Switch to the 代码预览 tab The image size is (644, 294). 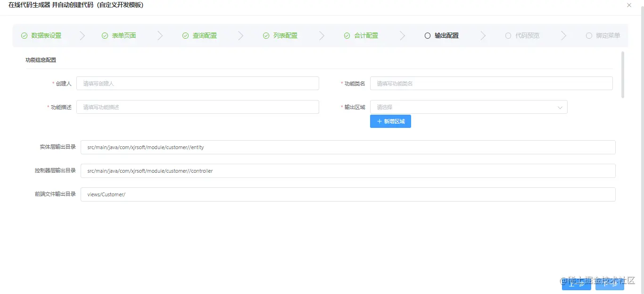point(527,35)
